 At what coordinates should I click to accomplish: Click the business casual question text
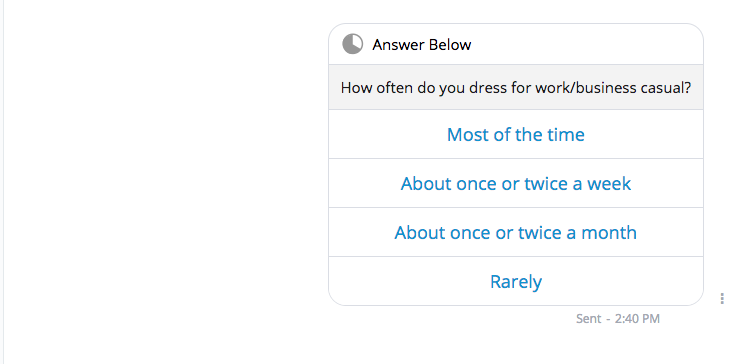(x=516, y=88)
